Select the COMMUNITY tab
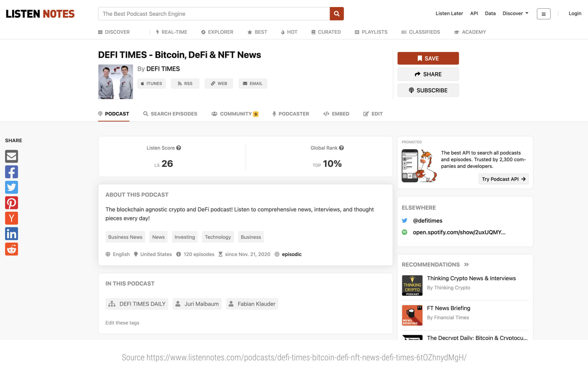The height and width of the screenshot is (375, 588). point(235,114)
